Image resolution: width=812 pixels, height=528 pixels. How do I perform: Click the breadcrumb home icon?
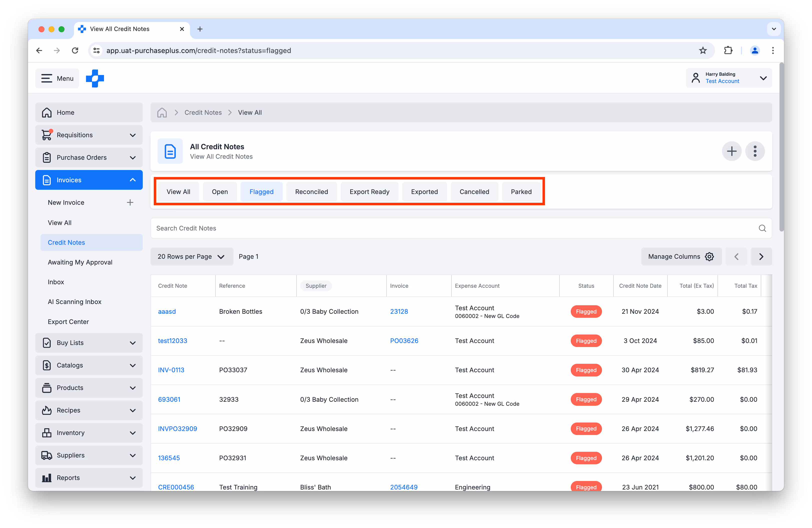162,112
